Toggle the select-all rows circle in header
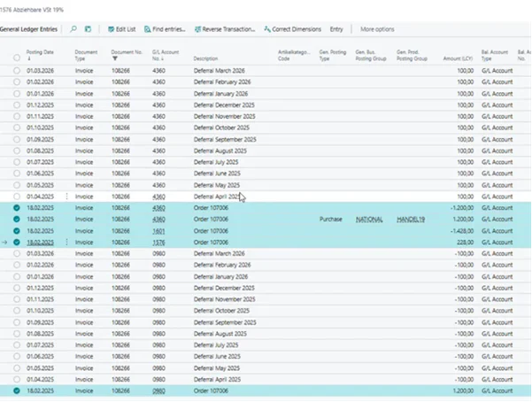 (x=17, y=58)
